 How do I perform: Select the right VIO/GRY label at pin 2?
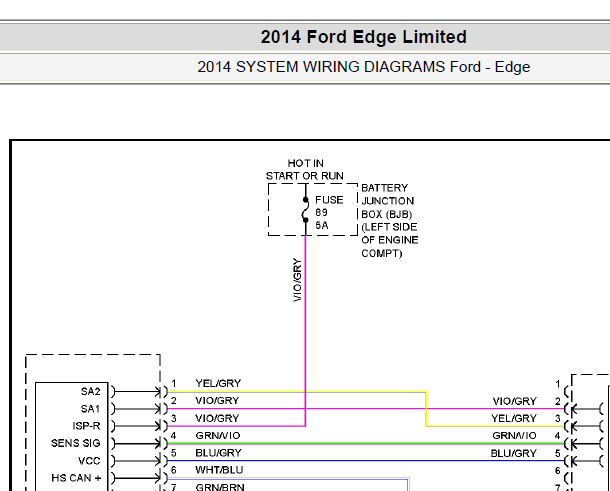[x=514, y=401]
